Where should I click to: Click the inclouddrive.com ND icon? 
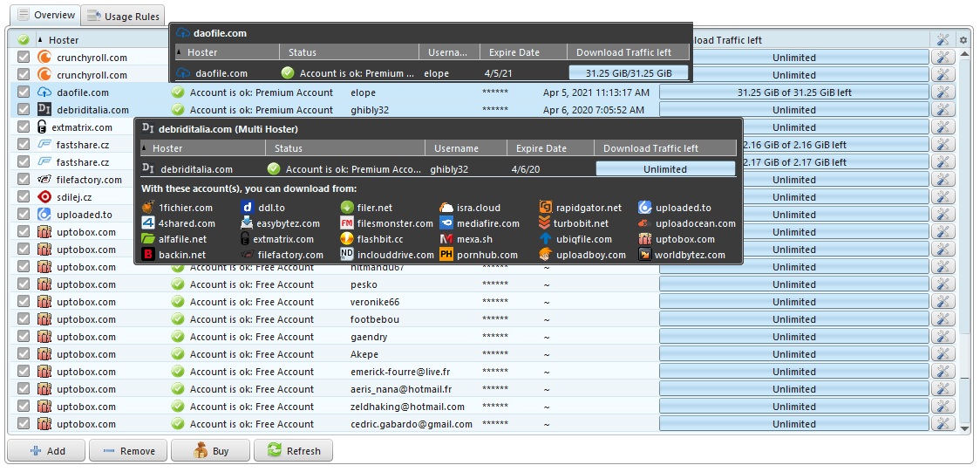coord(347,255)
